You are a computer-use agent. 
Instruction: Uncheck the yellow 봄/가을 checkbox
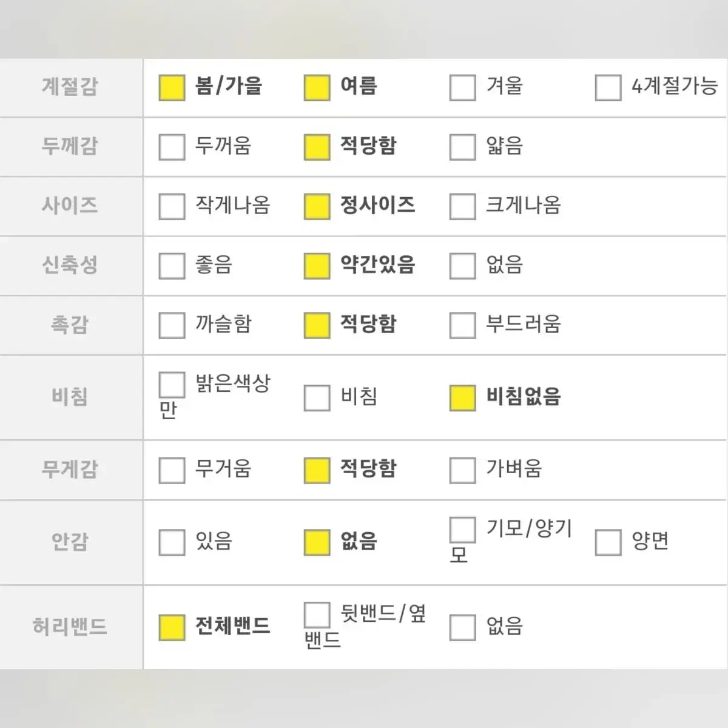[x=172, y=87]
